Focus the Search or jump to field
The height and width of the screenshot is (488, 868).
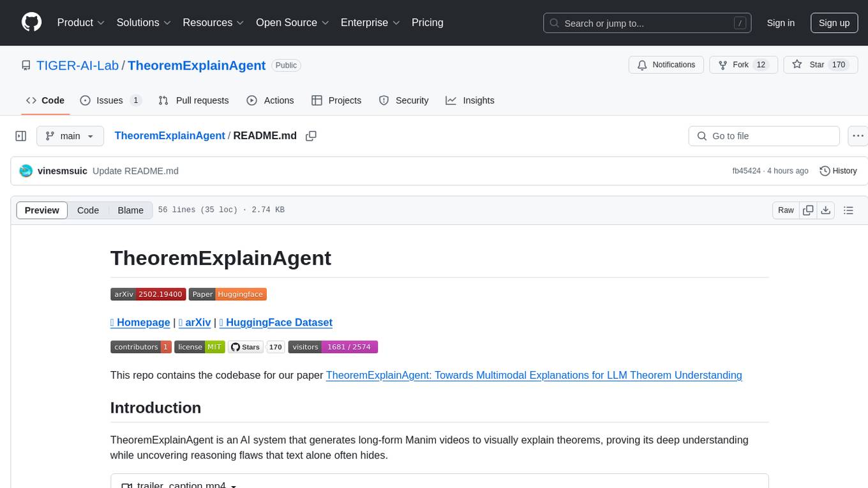647,23
